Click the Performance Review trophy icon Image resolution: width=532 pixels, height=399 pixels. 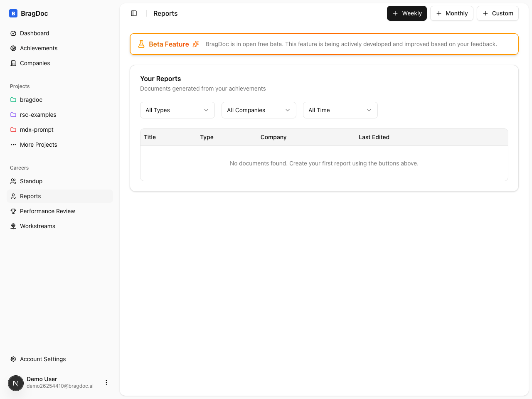pos(13,211)
